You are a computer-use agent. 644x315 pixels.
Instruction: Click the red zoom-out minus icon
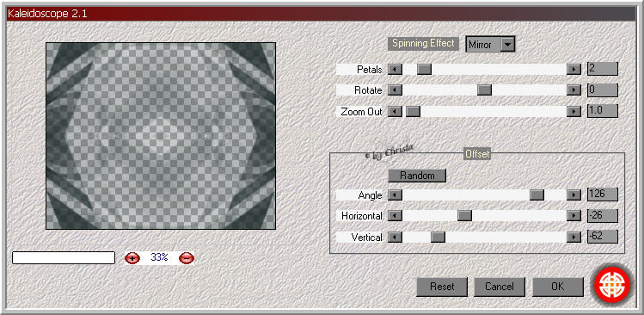click(x=187, y=258)
